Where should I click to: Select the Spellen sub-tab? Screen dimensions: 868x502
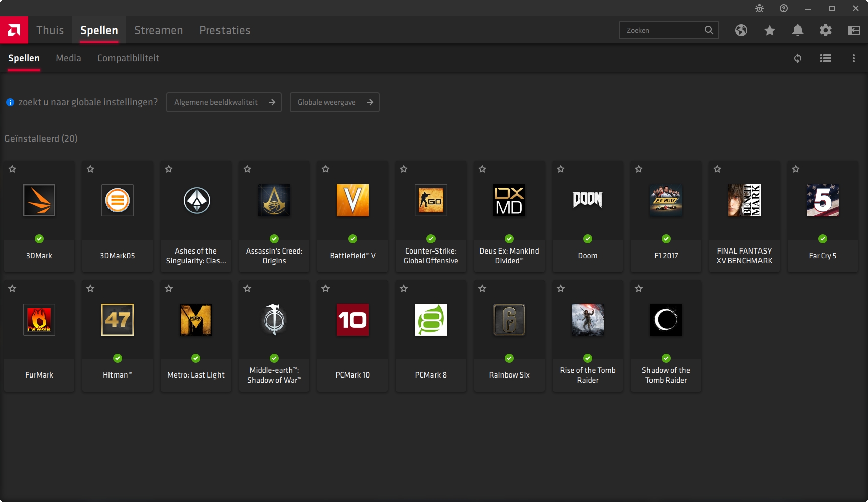click(x=24, y=58)
